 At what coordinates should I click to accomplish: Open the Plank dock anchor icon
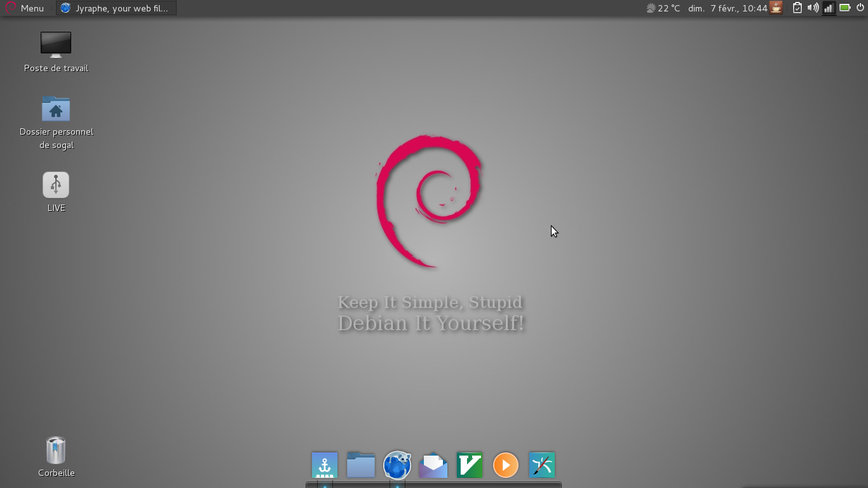pos(325,465)
